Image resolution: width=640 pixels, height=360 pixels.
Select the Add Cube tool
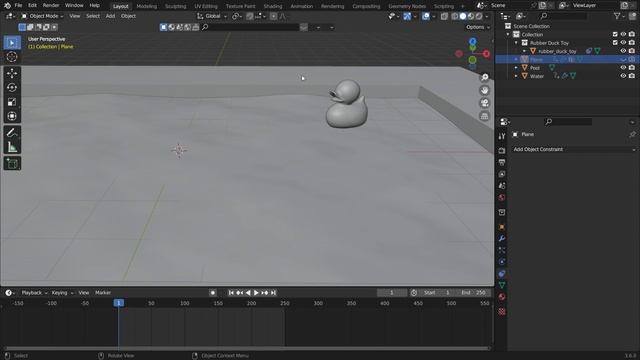(x=12, y=164)
